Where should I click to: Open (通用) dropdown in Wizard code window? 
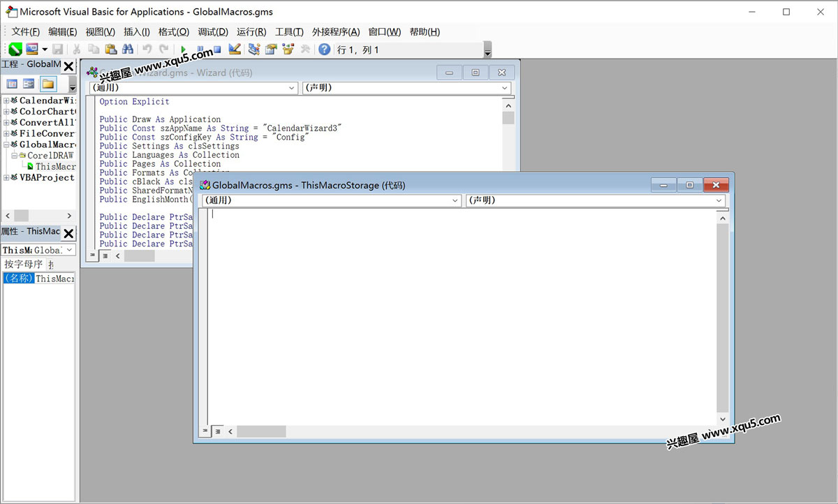193,88
